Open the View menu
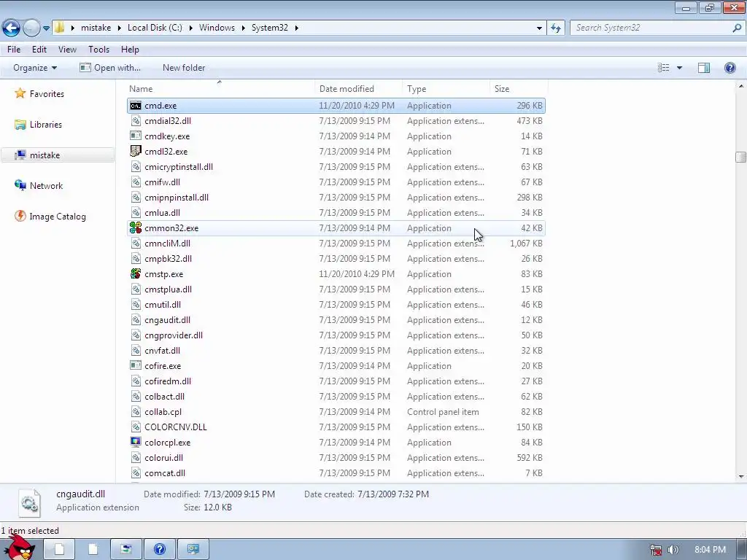 [67, 50]
